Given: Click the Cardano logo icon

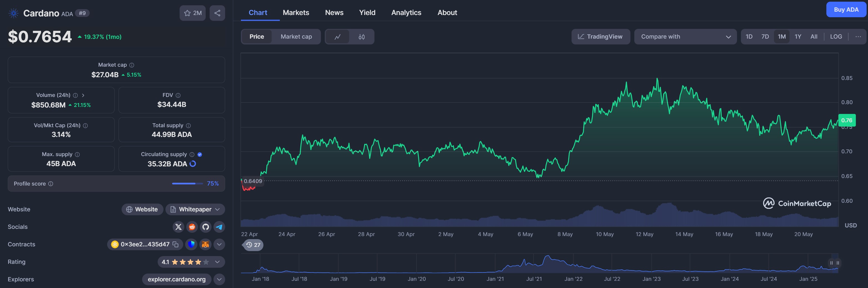Looking at the screenshot, I should 14,13.
